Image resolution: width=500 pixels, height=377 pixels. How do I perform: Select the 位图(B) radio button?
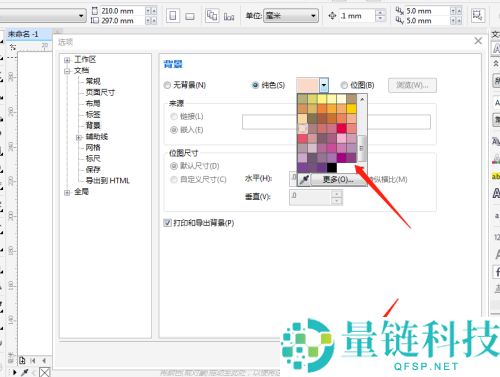coord(344,85)
